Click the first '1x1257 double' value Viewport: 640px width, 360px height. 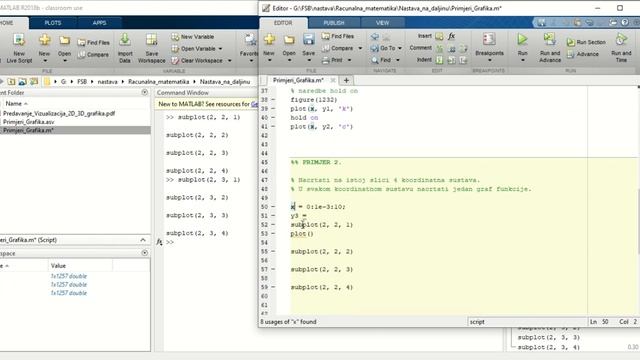pyautogui.click(x=69, y=276)
